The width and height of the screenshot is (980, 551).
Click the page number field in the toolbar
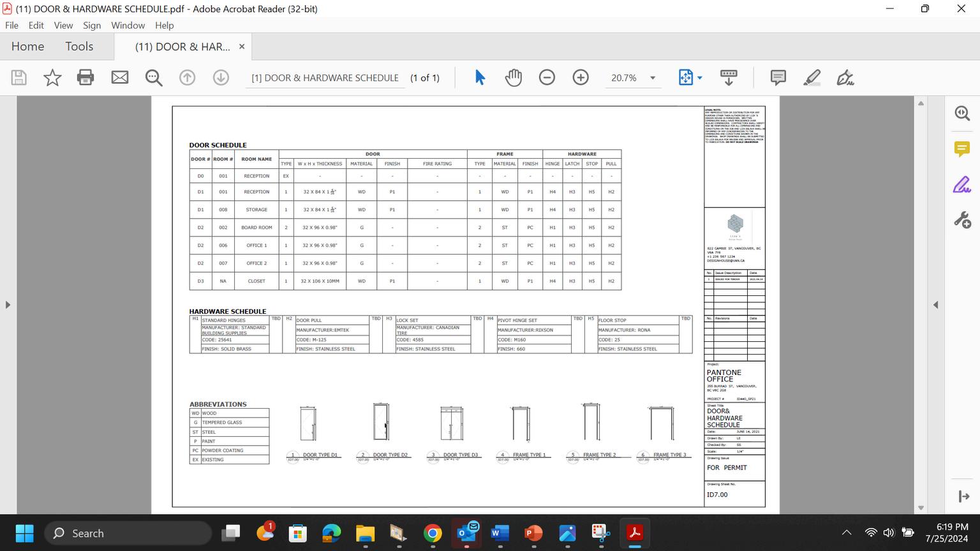(325, 78)
